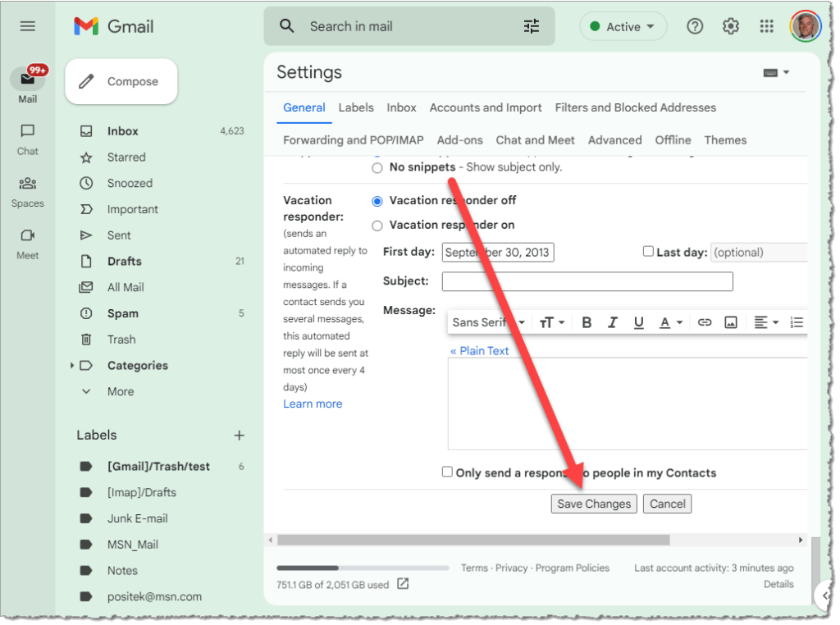The image size is (840, 625).
Task: Click the vacation responder Subject field
Action: click(x=587, y=281)
